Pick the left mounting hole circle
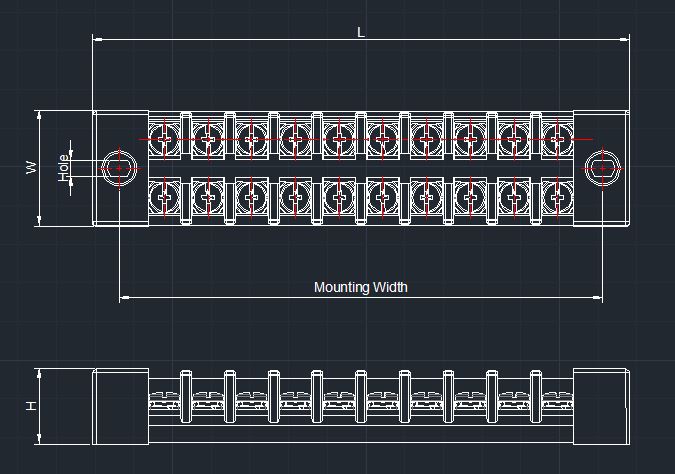675x474 pixels. (119, 168)
